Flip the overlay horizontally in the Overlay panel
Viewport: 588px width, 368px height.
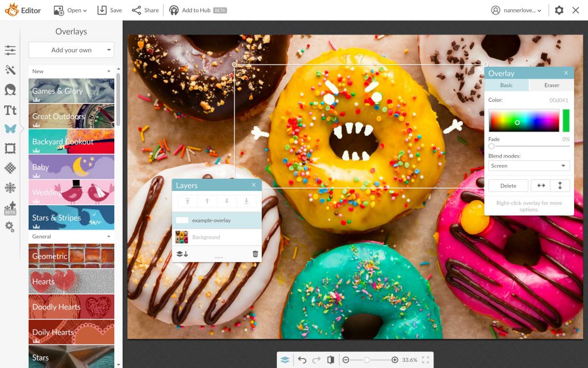540,185
